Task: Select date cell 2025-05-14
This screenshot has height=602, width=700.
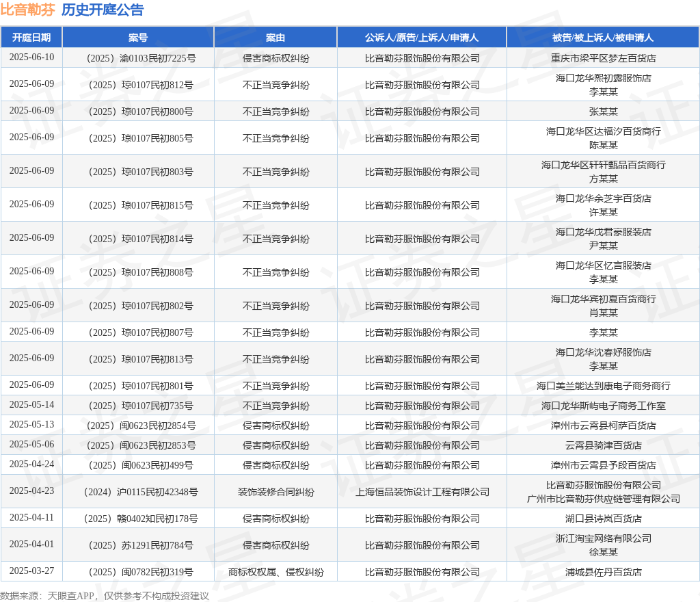Action: click(x=31, y=404)
